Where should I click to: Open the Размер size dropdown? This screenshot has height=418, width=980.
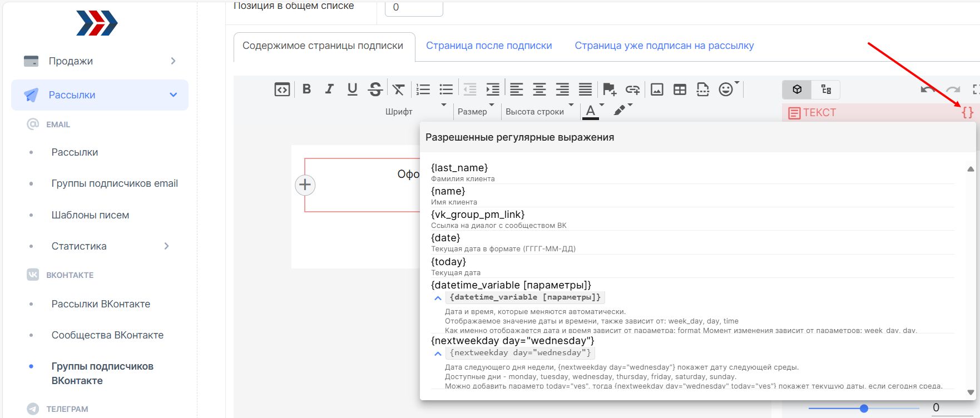[x=476, y=111]
